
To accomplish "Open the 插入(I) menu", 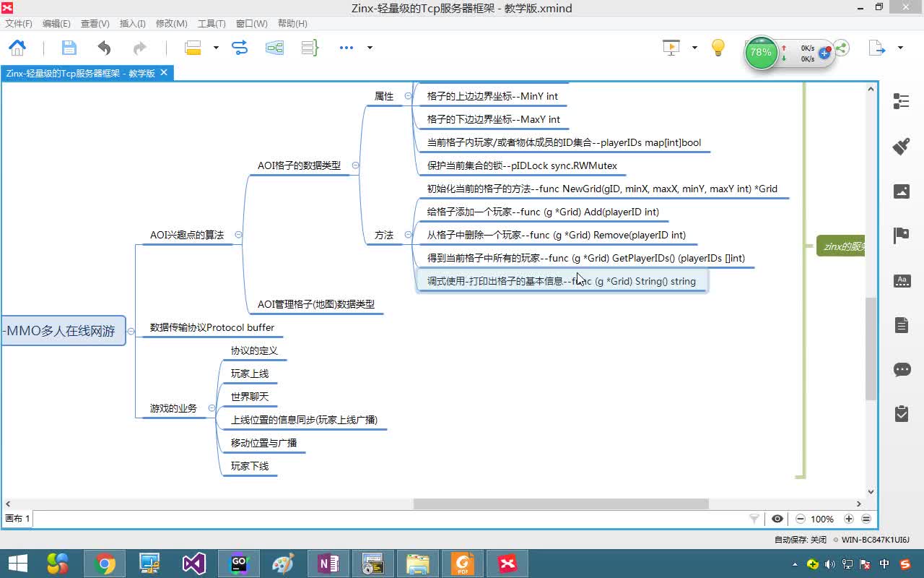I will tap(132, 24).
